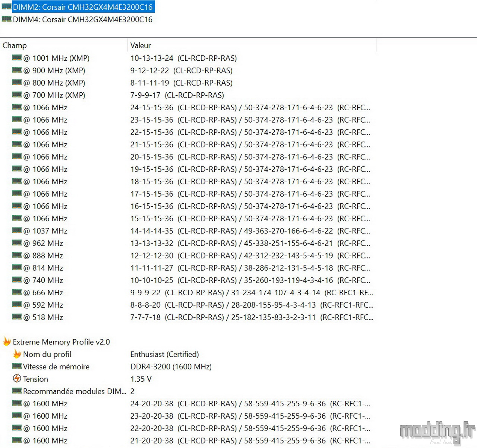This screenshot has width=477, height=448.
Task: Select the Tension label
Action: 35,379
